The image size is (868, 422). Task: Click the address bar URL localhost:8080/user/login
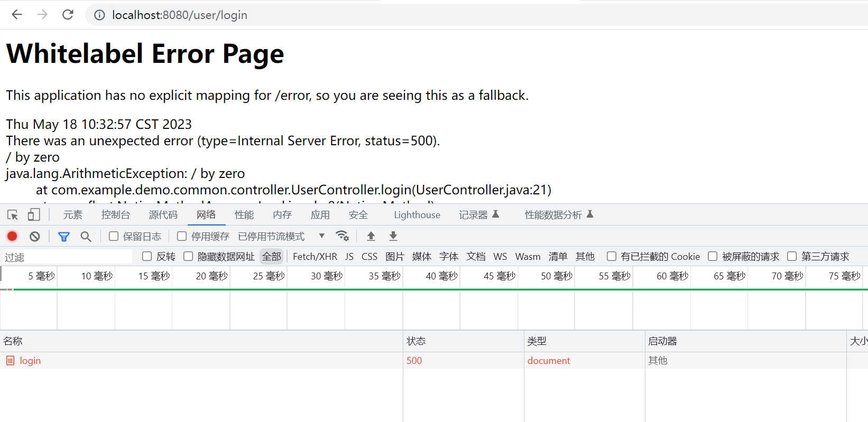[180, 15]
